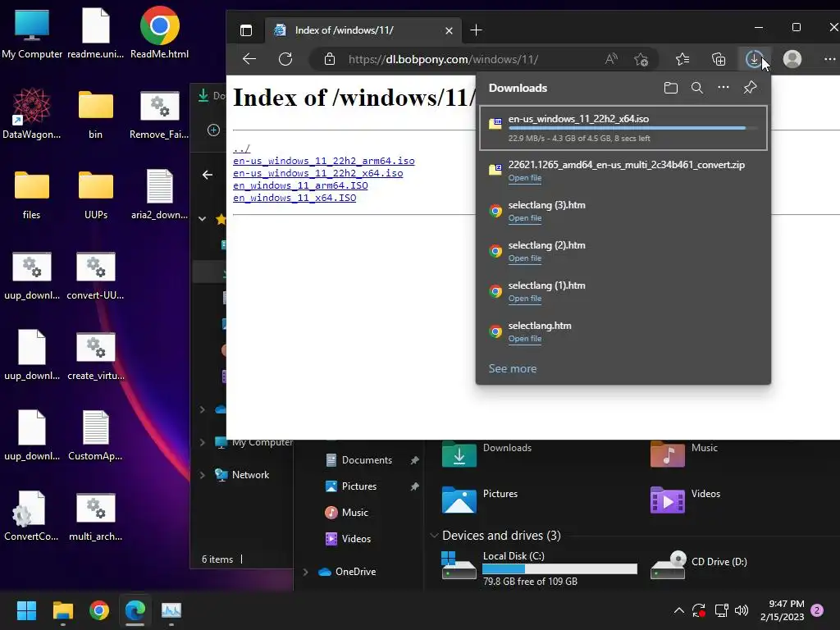Open Chrome from the taskbar

pos(99,610)
